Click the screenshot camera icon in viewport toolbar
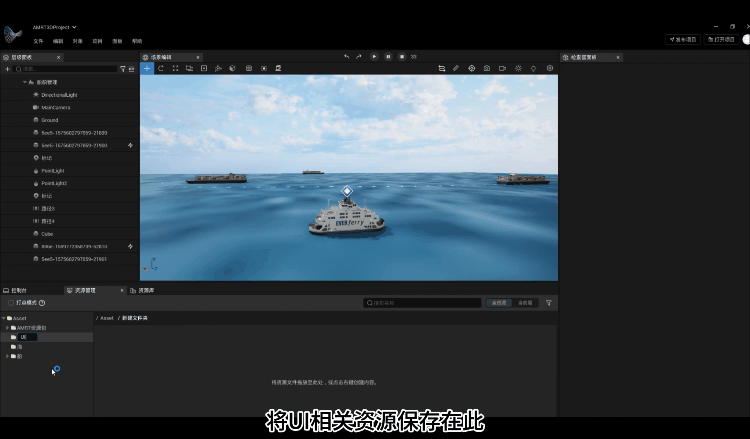This screenshot has height=439, width=750. [486, 68]
